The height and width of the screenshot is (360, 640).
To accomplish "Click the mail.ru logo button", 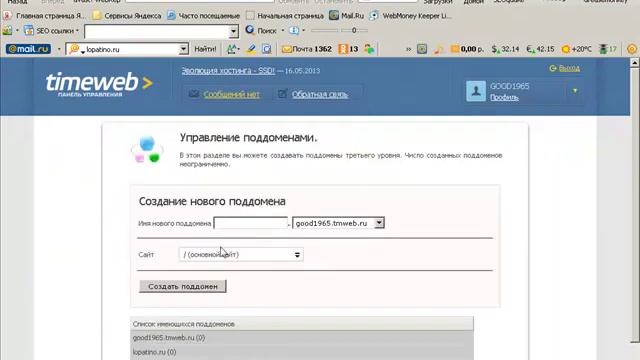I will [x=28, y=49].
